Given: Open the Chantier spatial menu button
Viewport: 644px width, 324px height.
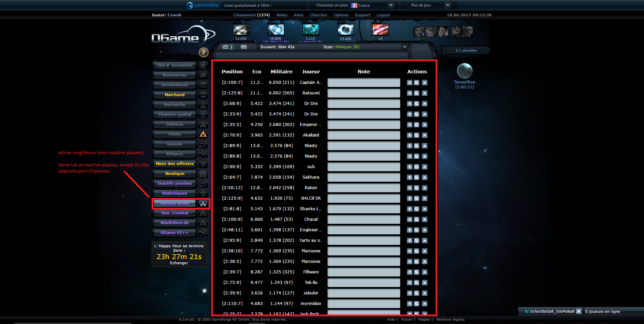Looking at the screenshot, I should pos(174,114).
